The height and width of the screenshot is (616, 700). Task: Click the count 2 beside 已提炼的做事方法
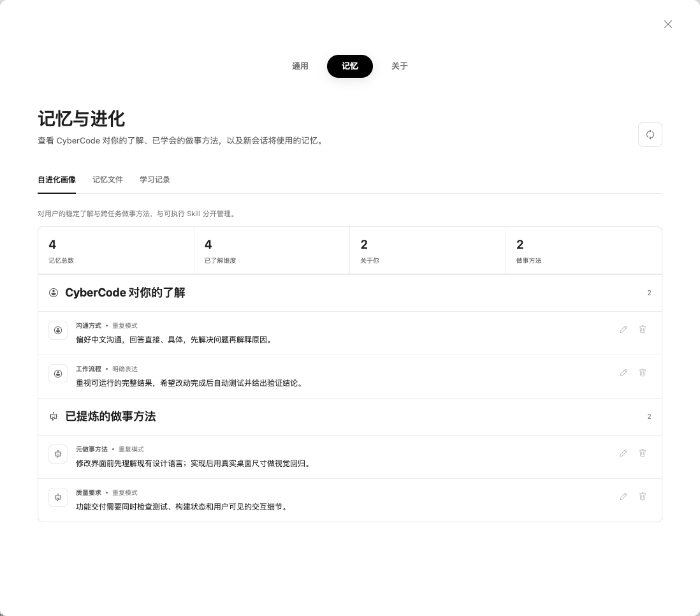click(649, 417)
